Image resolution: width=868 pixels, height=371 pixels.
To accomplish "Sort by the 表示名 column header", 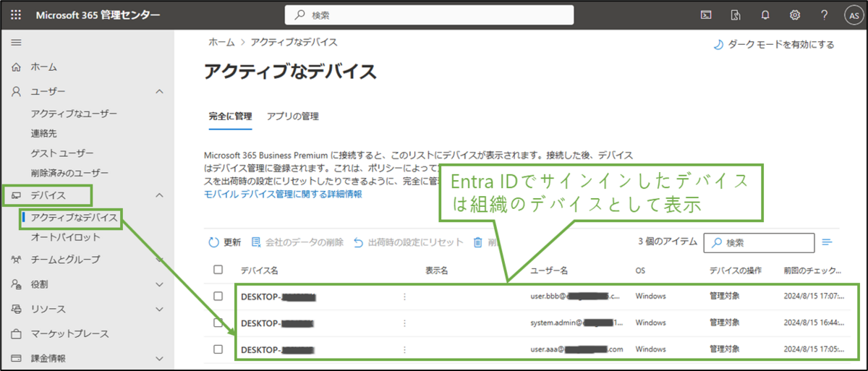I will [x=437, y=270].
